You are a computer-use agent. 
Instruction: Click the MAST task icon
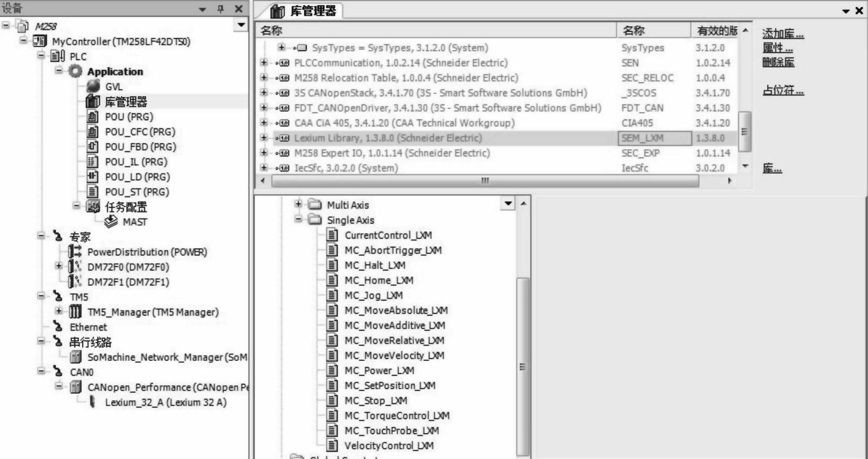(111, 222)
